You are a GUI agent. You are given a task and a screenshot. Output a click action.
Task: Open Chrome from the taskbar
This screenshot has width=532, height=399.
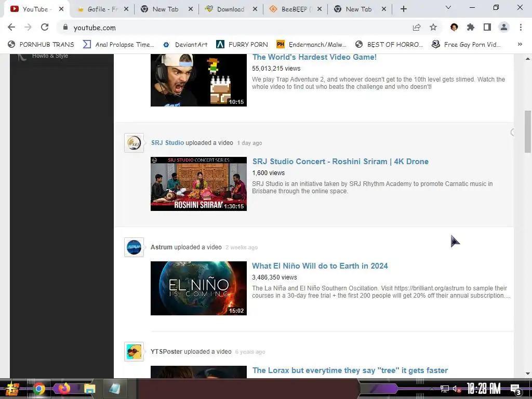(x=39, y=389)
